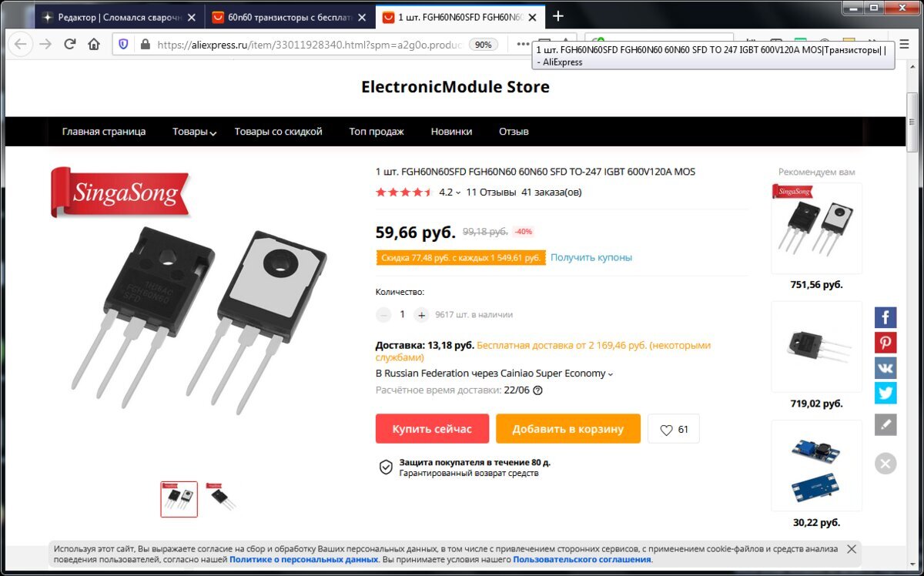924x576 pixels.
Task: Click the Купить сейчас button
Action: point(432,429)
